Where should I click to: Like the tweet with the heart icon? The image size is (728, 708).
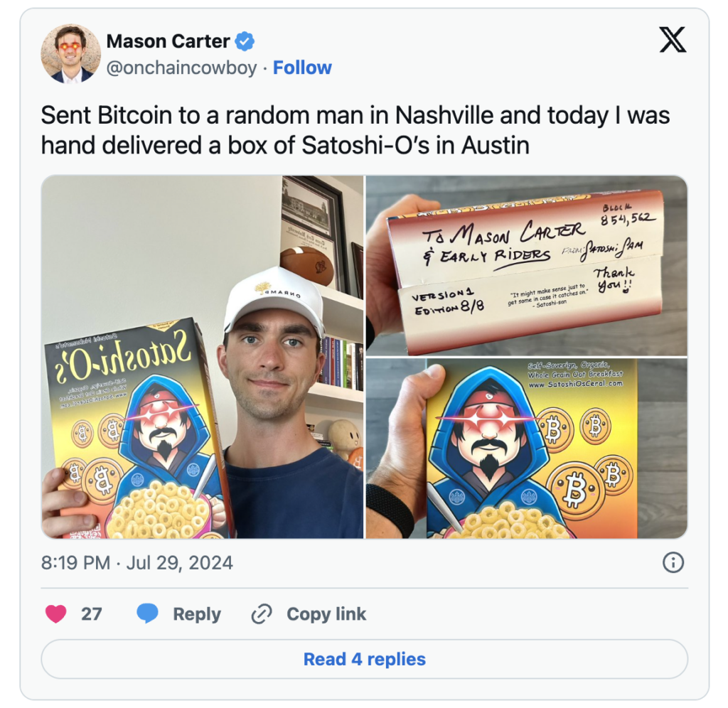click(56, 613)
